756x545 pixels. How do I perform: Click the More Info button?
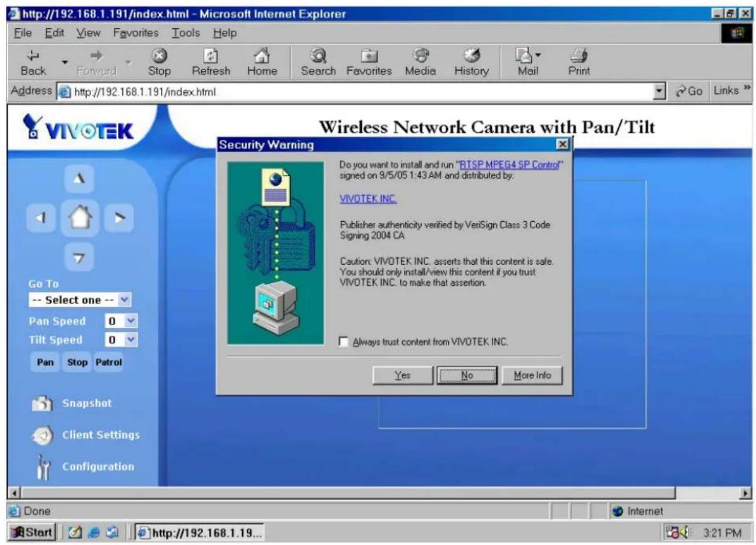pyautogui.click(x=532, y=376)
